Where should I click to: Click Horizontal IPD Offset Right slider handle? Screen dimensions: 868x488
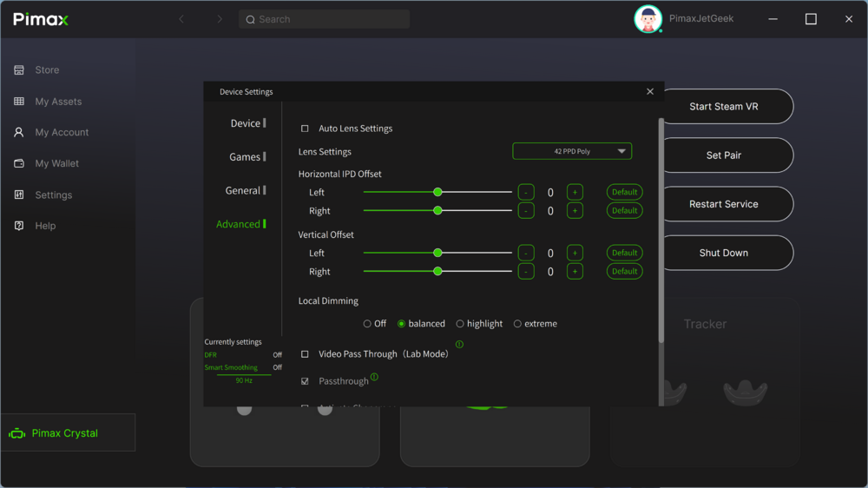(x=437, y=210)
